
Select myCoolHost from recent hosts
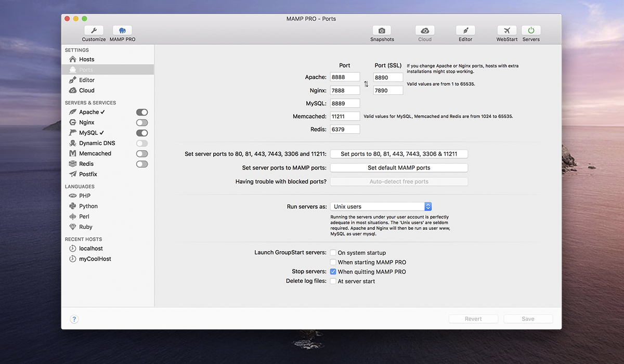click(95, 259)
